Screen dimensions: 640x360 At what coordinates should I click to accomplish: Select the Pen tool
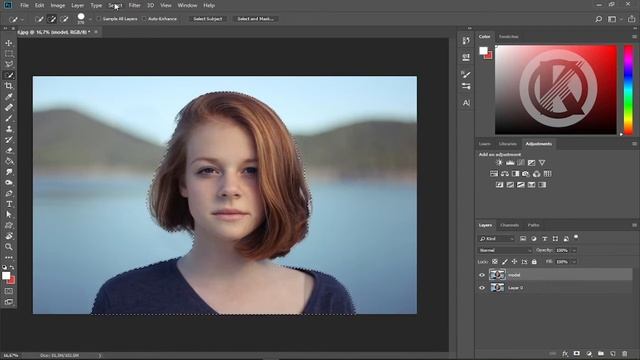9,193
